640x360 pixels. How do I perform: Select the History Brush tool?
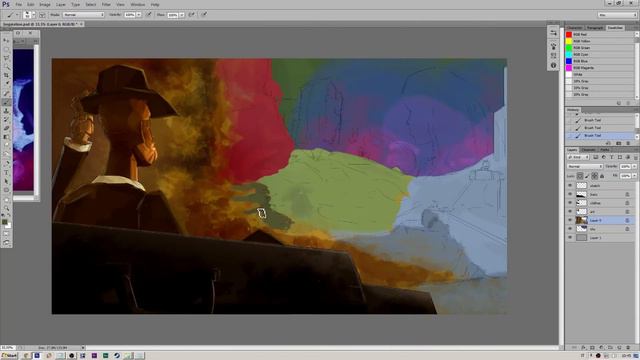[6, 119]
